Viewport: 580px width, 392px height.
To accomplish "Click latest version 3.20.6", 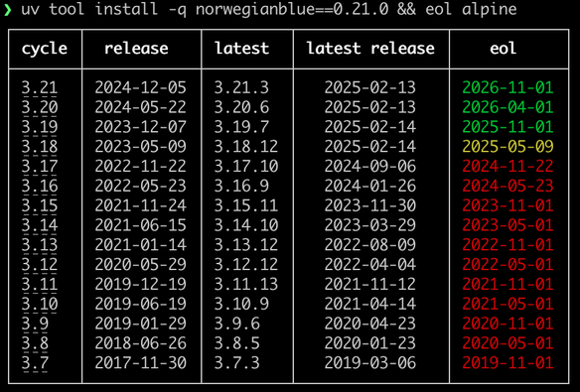I will click(241, 107).
